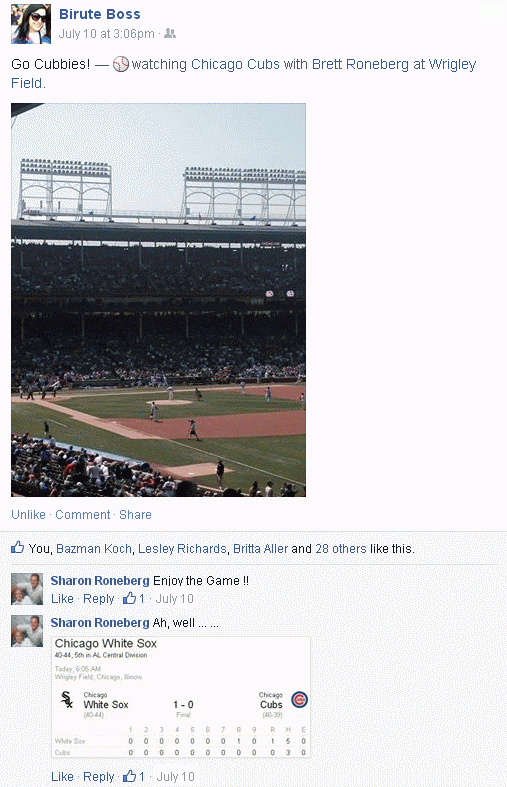507x787 pixels.
Task: Click thumbs-up icon in likes summary
Action: [18, 548]
